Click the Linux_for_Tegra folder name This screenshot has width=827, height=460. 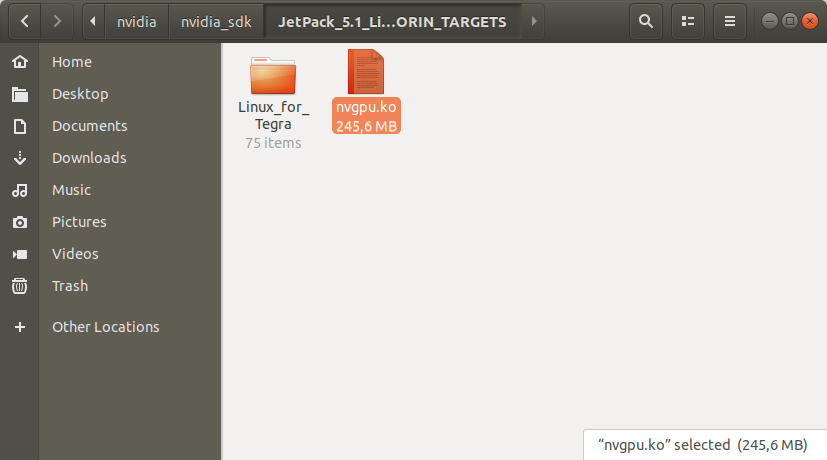(x=273, y=116)
